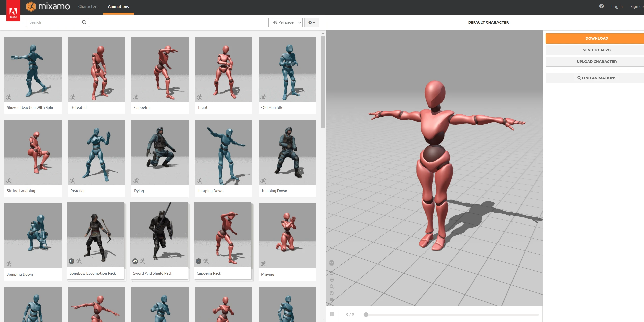Viewport: 644px width, 322px height.
Task: Select the single Capoeira animation thumbnail
Action: click(160, 69)
